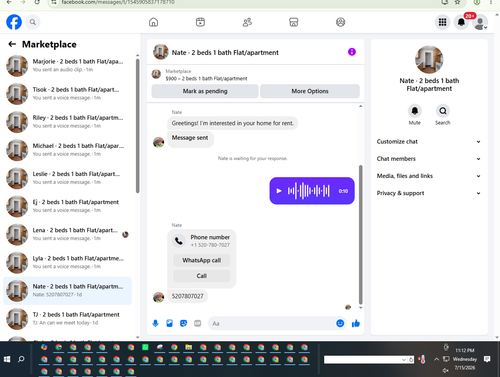The height and width of the screenshot is (377, 500).
Task: Click the chat messages scrollbar
Action: click(x=360, y=234)
